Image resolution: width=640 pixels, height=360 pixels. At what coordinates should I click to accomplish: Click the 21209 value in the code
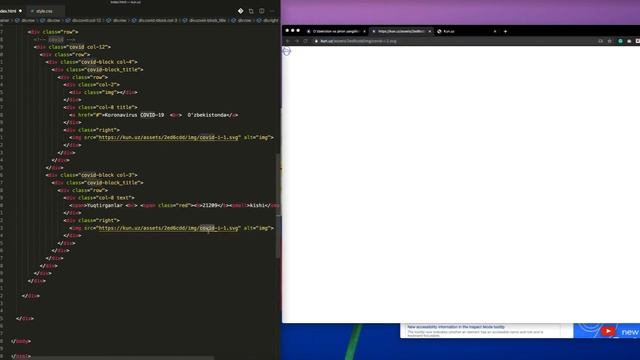click(210, 205)
